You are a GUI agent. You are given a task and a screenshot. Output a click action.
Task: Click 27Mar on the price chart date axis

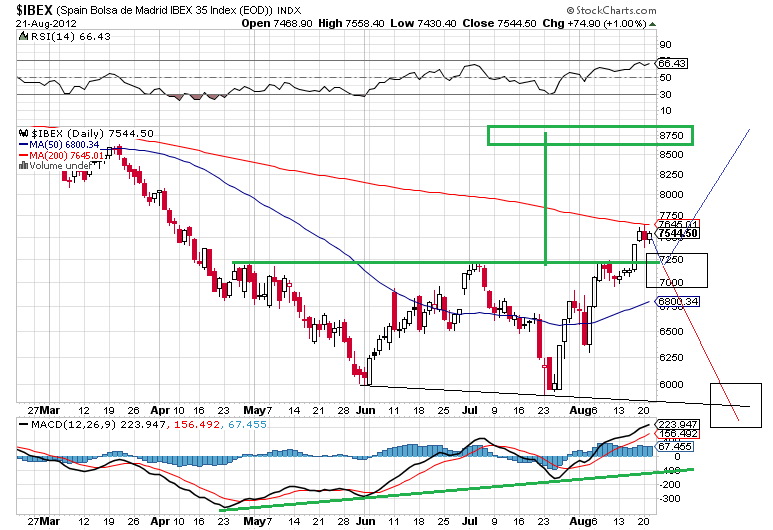click(44, 410)
